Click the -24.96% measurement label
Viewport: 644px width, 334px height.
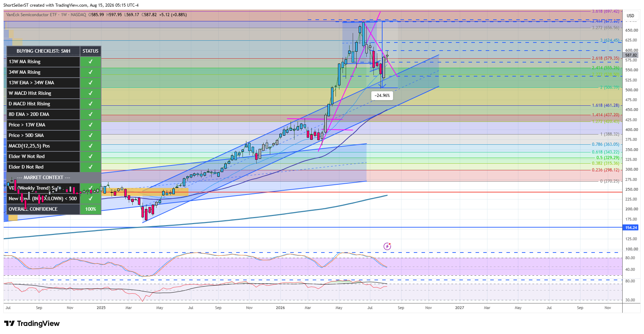coord(382,96)
